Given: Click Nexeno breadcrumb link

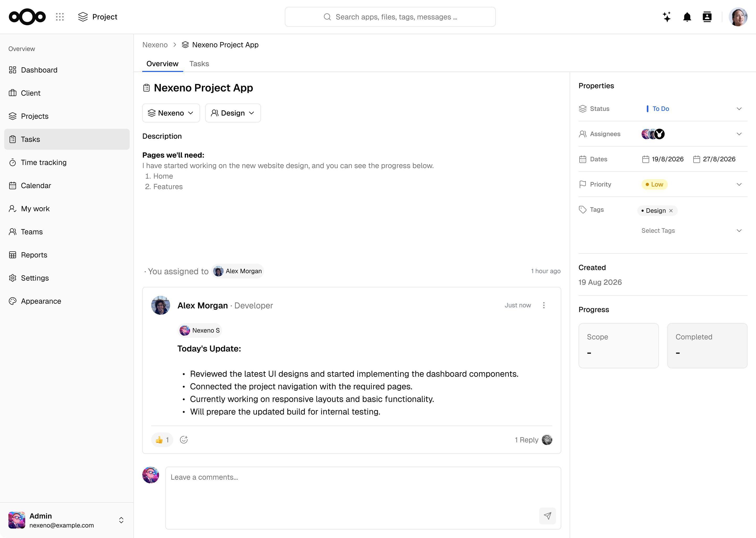Looking at the screenshot, I should [155, 45].
